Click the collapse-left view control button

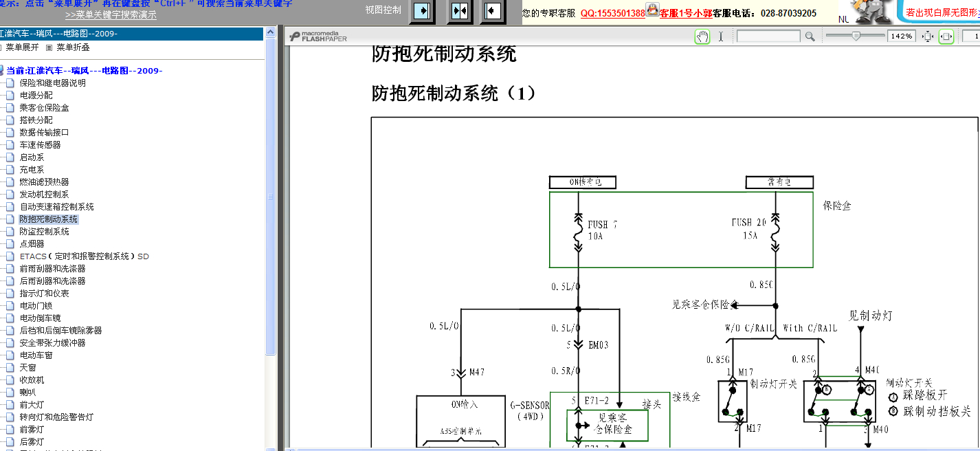tap(492, 11)
